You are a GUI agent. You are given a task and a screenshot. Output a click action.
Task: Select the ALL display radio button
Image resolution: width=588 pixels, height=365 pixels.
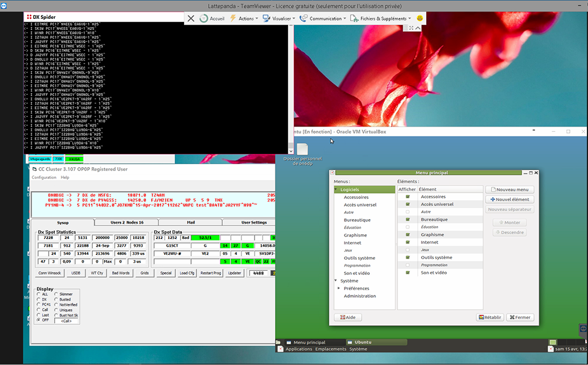(39, 294)
